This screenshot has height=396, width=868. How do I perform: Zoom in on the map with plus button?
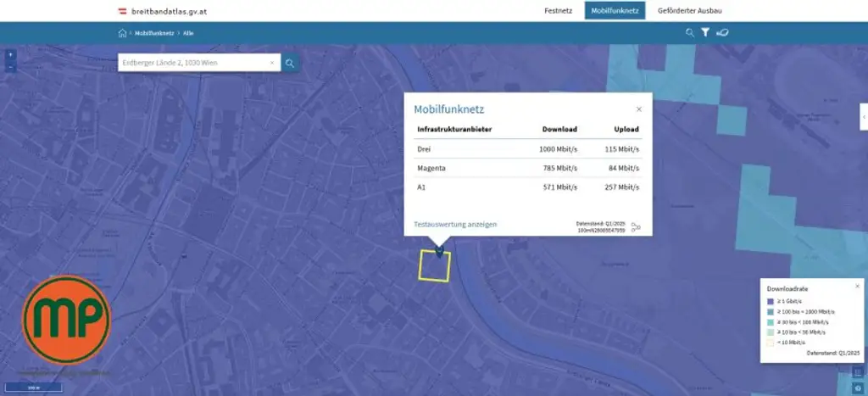[x=10, y=54]
